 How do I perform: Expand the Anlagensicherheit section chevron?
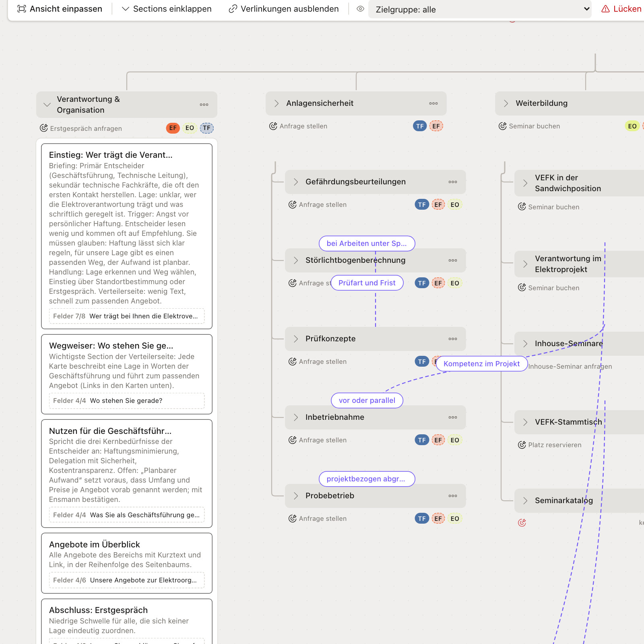pos(277,103)
